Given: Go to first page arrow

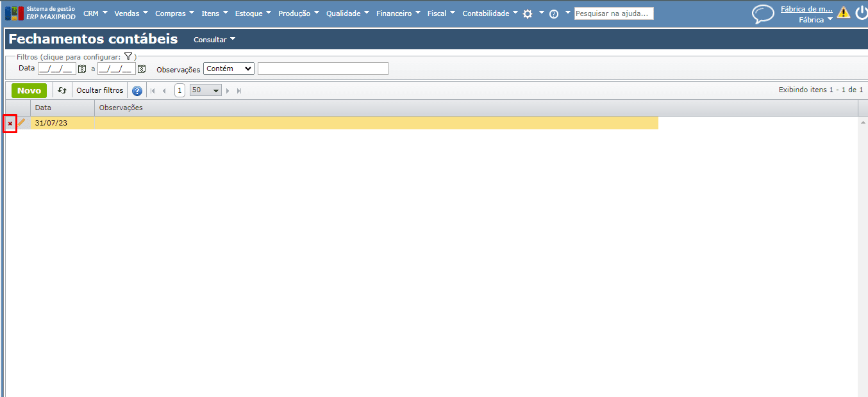Looking at the screenshot, I should coord(153,91).
